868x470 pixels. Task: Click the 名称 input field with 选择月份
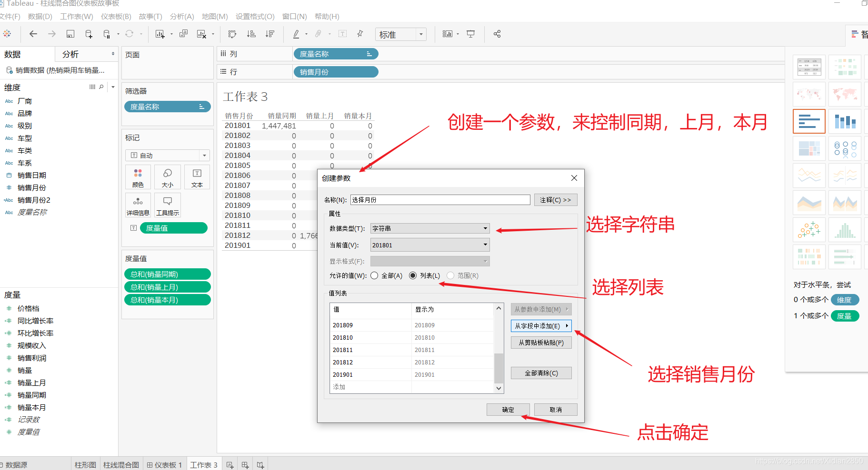[x=440, y=200]
